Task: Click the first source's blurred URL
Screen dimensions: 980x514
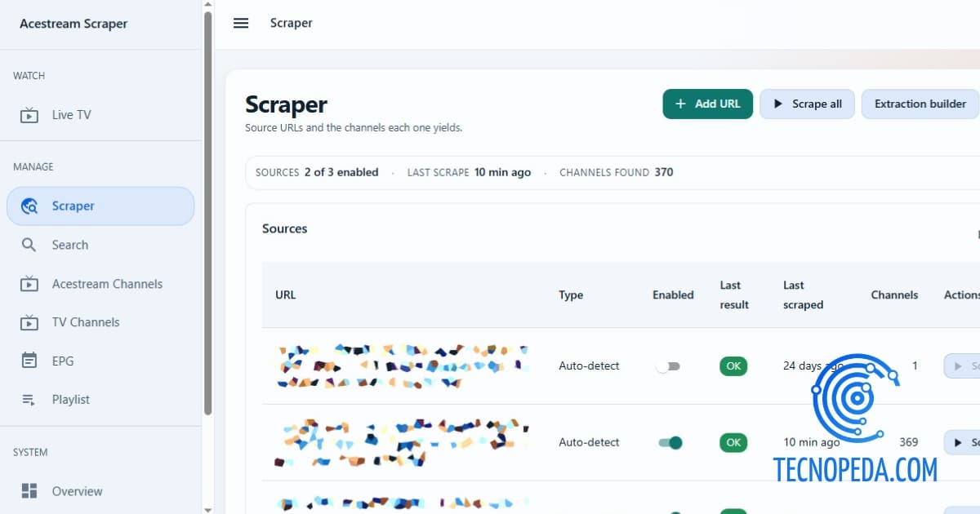Action: coord(403,366)
